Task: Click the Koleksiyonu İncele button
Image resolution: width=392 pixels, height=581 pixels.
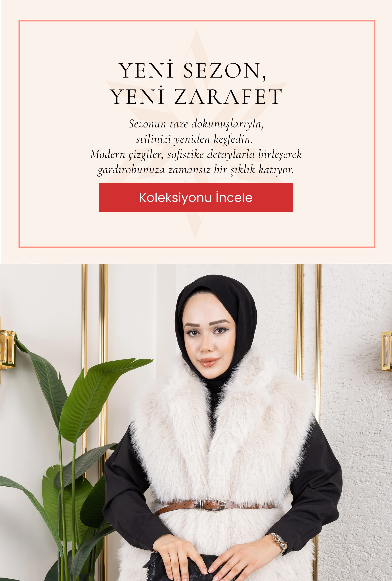Action: coord(196,198)
